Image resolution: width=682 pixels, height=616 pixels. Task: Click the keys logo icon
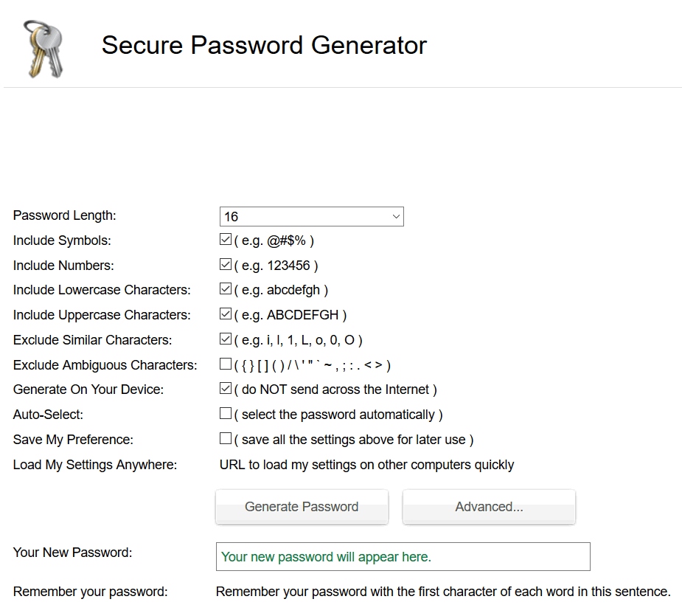(44, 49)
